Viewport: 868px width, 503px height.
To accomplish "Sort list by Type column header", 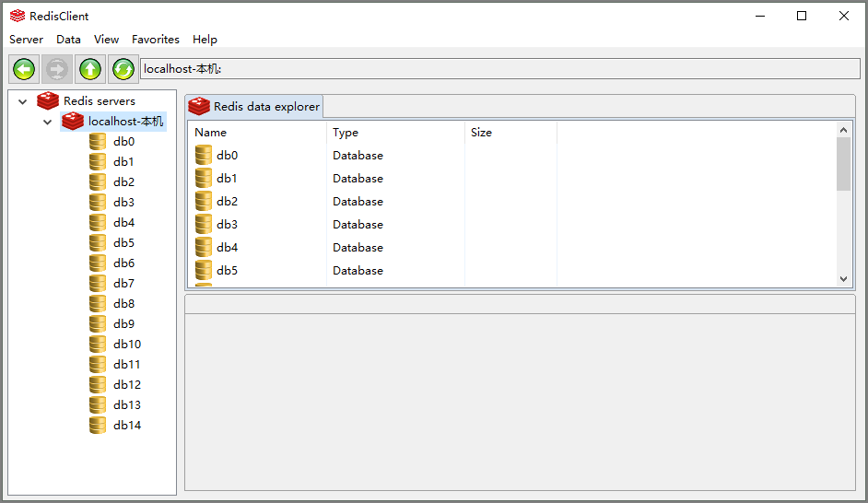I will [x=395, y=133].
